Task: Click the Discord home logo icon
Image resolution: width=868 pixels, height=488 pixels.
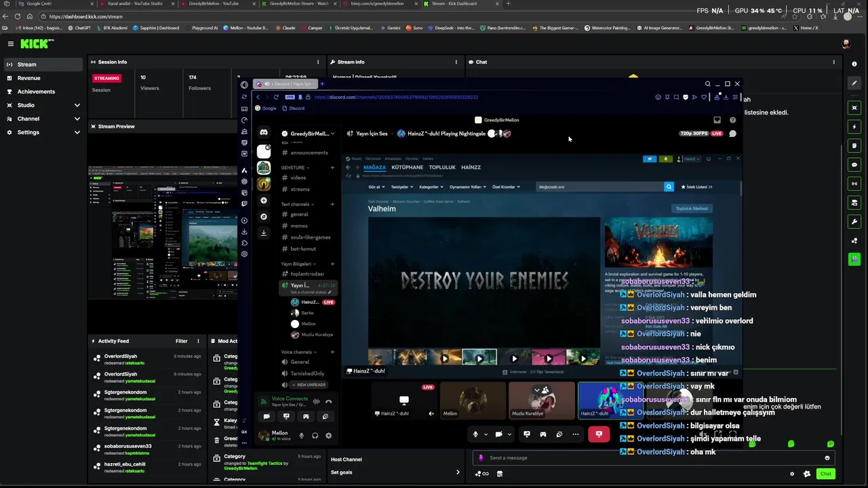Action: point(264,133)
